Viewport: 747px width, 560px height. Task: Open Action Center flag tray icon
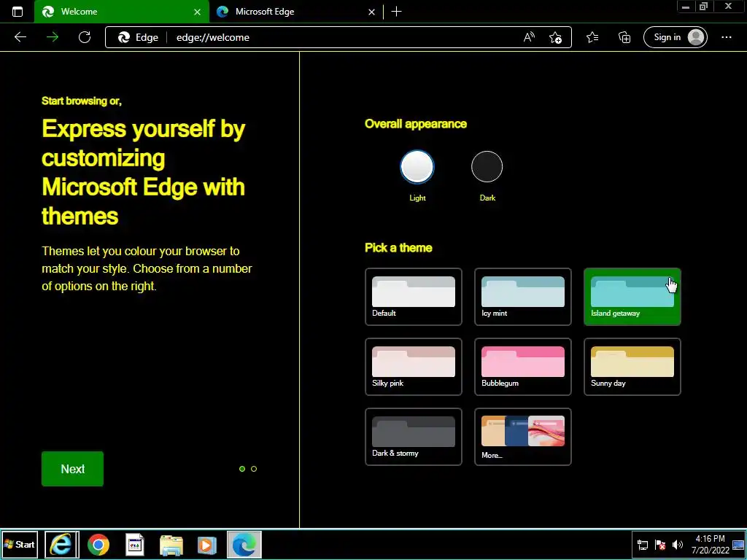(x=659, y=545)
